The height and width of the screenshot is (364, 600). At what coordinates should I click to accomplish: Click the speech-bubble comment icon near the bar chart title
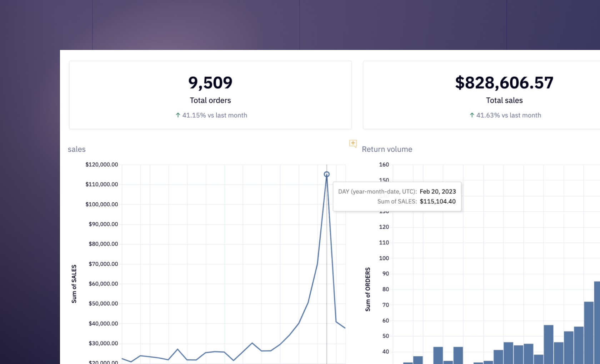tap(353, 144)
